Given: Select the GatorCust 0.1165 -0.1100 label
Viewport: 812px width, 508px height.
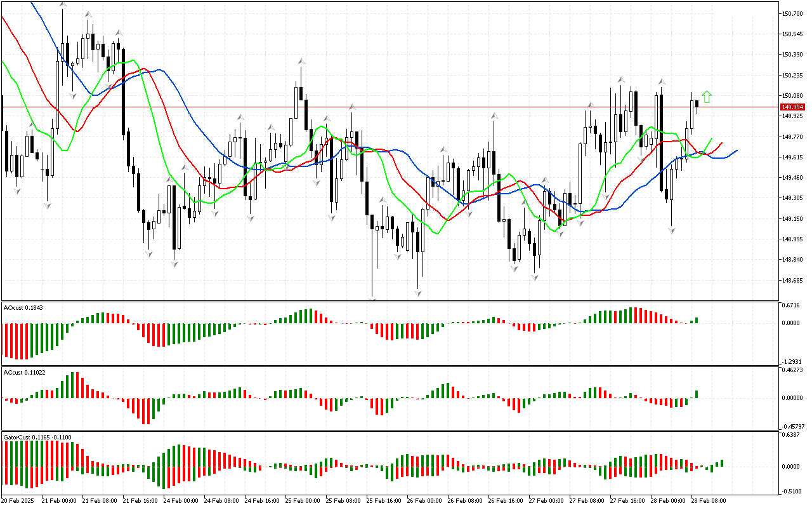Looking at the screenshot, I should [x=37, y=438].
